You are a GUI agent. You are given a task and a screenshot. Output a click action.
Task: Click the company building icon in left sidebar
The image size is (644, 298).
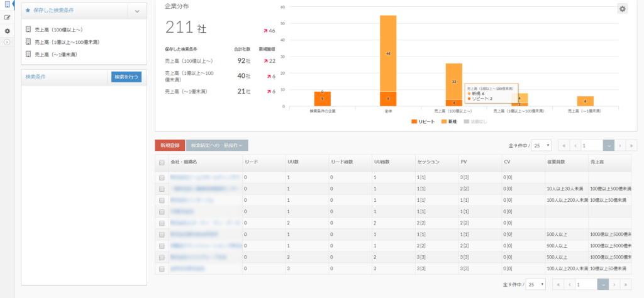(7, 5)
